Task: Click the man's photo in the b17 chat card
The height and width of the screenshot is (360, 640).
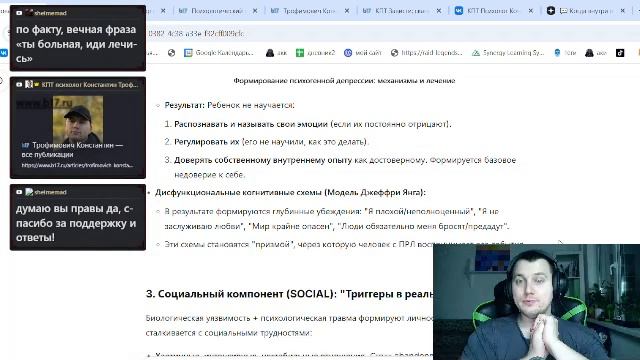Action: 78,119
